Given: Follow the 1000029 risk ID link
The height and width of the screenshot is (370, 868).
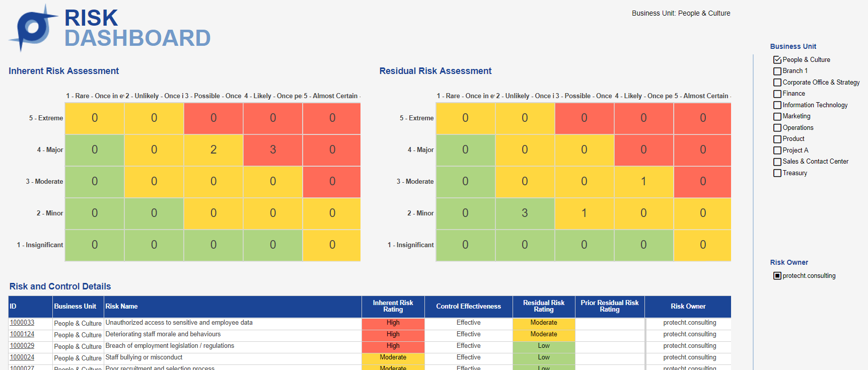Looking at the screenshot, I should (22, 346).
